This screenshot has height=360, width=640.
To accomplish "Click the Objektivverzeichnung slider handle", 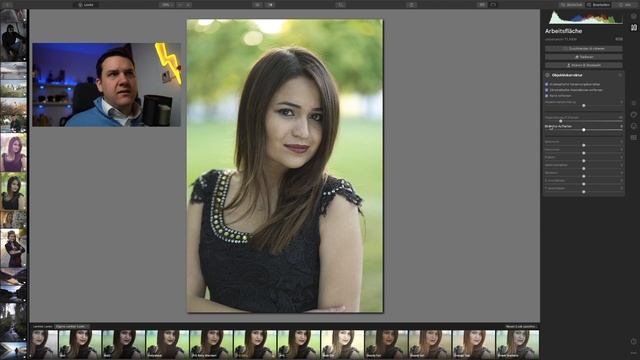I will coord(584,106).
